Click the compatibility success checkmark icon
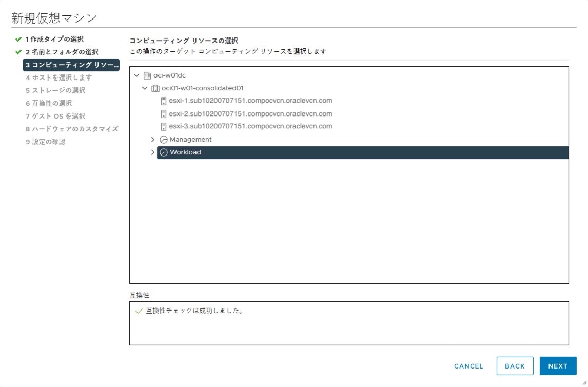The height and width of the screenshot is (387, 588). tap(139, 311)
